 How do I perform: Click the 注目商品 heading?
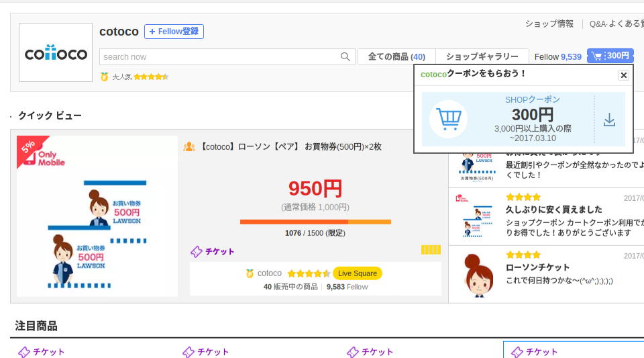[x=36, y=326]
